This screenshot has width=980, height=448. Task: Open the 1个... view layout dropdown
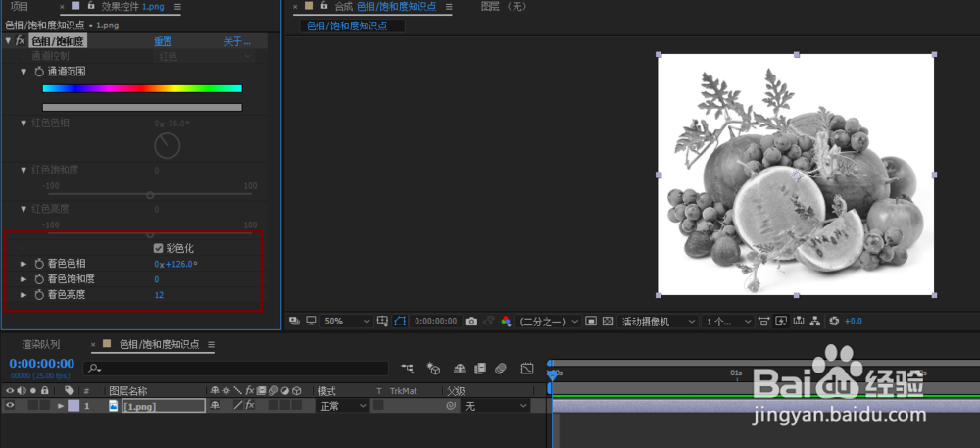tap(728, 322)
